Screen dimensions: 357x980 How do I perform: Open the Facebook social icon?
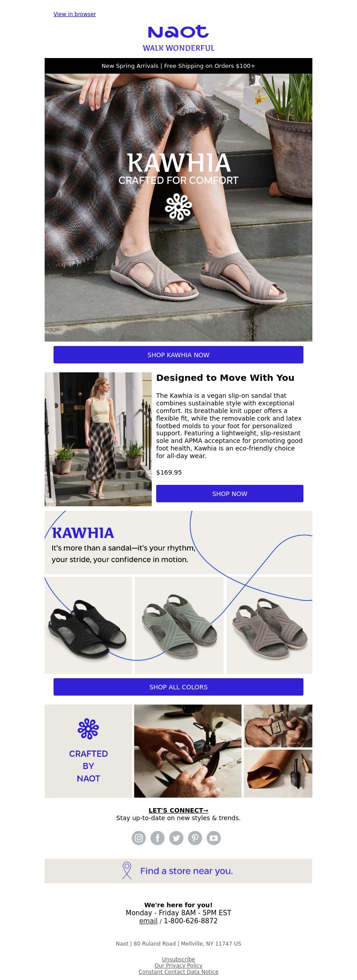[158, 838]
